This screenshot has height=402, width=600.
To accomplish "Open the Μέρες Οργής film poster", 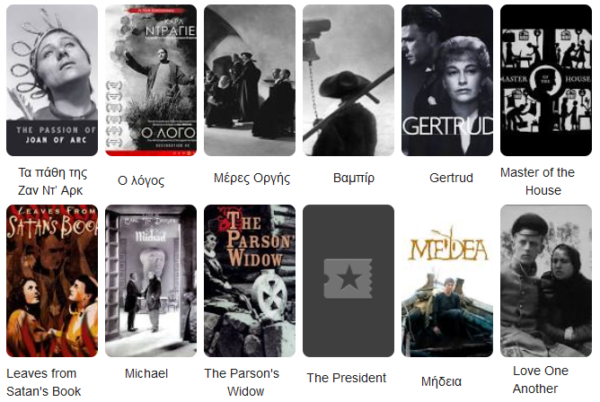I will click(249, 80).
